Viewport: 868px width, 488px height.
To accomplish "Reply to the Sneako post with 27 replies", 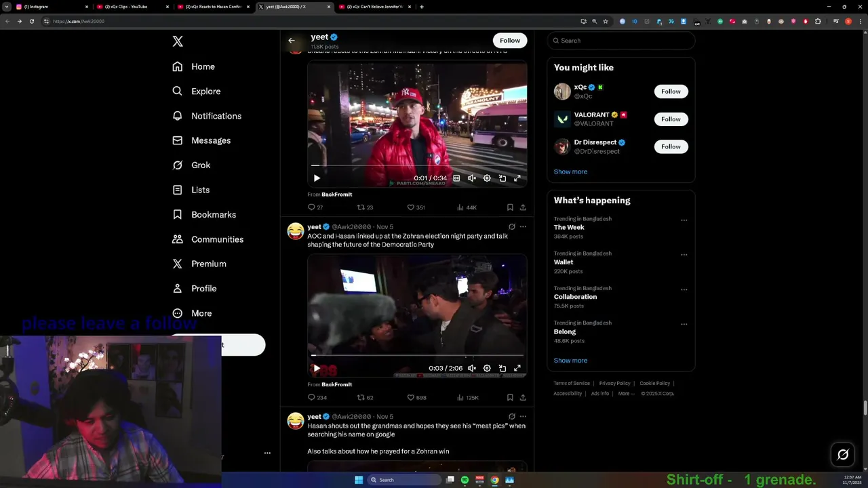I will coord(315,207).
